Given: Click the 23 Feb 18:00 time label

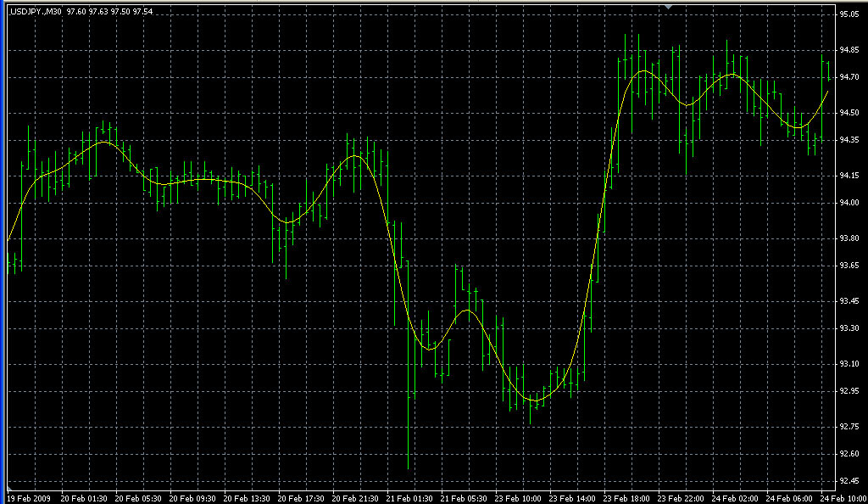Looking at the screenshot, I should point(626,498).
